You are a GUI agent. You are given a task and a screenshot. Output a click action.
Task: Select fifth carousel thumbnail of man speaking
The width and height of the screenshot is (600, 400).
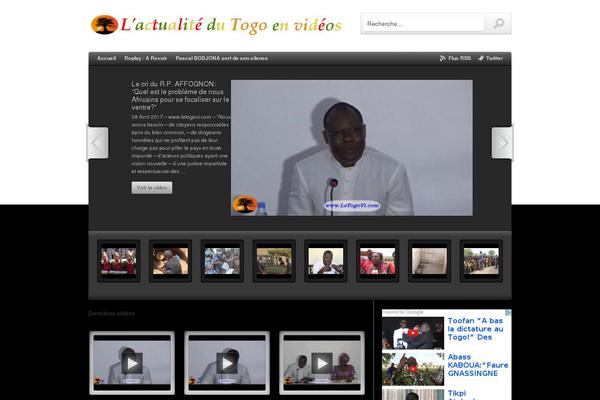coord(326,261)
